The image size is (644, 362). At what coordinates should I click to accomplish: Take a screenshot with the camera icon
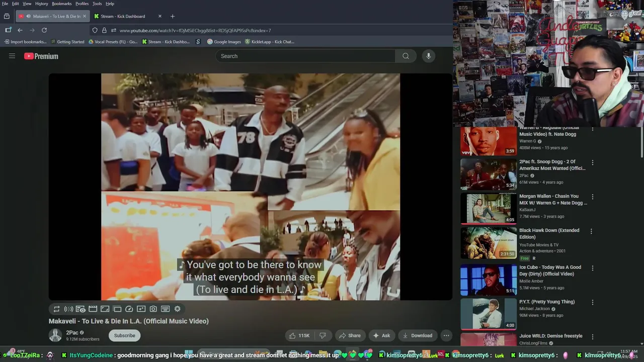(153, 309)
